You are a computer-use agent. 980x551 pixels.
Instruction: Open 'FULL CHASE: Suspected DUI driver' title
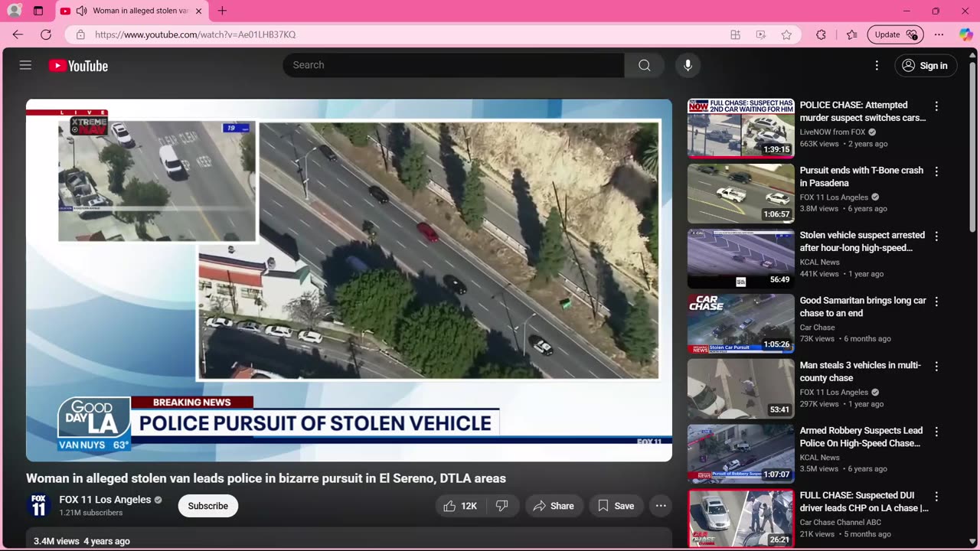864,501
